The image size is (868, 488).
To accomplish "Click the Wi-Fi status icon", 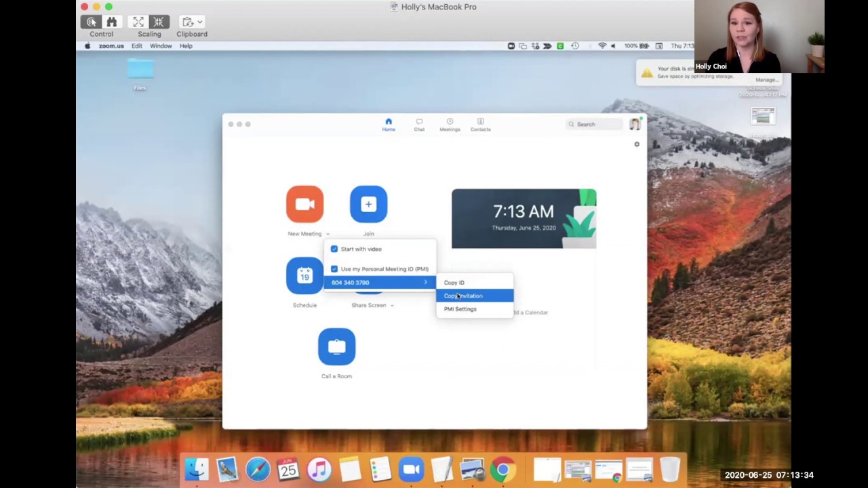I will [x=602, y=46].
